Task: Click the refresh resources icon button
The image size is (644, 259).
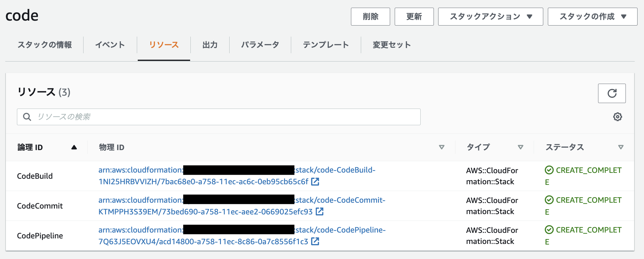Action: (x=612, y=93)
